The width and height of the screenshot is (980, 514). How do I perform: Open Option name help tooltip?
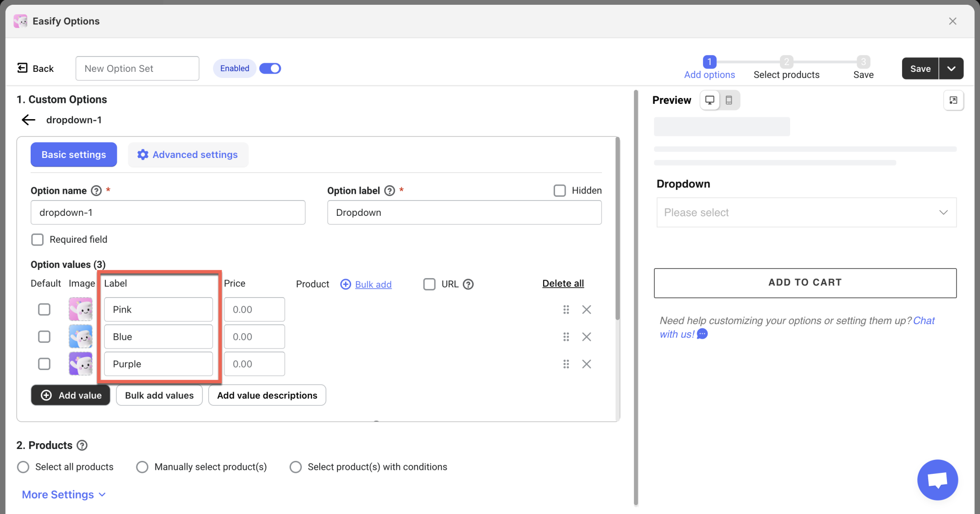96,190
